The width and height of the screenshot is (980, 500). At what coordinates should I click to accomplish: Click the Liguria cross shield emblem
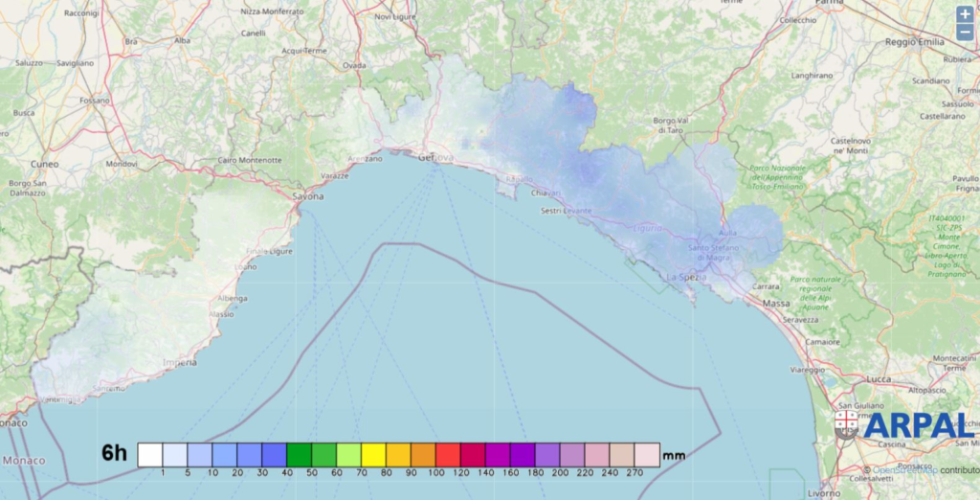point(846,422)
